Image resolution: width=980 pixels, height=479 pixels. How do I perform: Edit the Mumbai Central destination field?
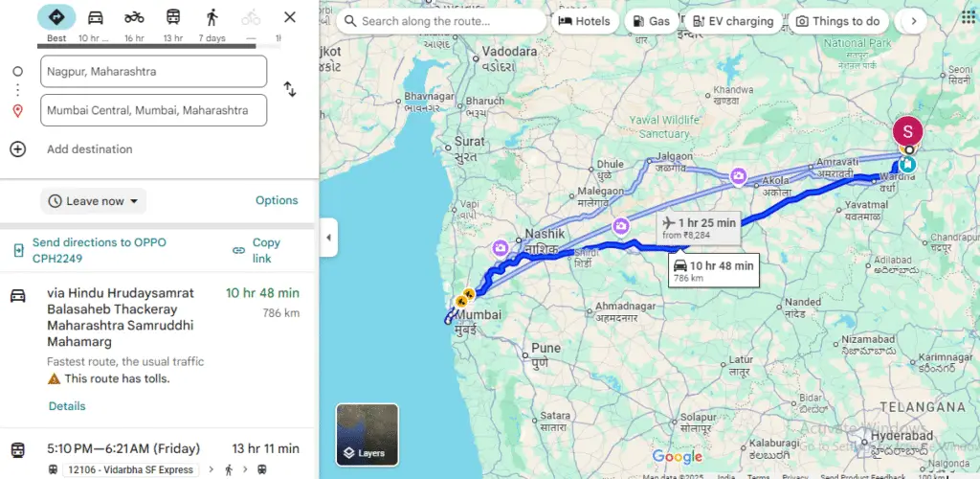[154, 110]
